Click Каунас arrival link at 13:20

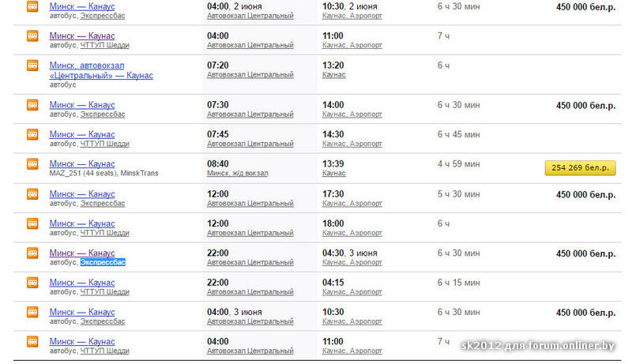334,74
